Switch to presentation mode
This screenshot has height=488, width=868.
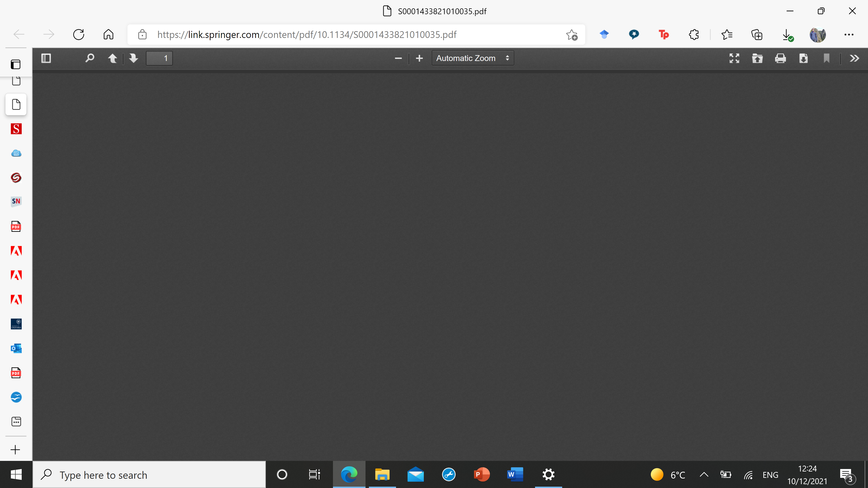coord(734,58)
